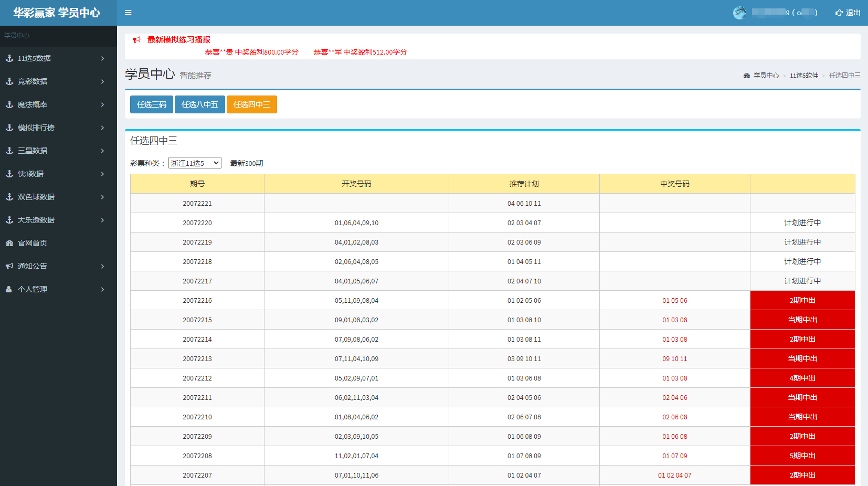The width and height of the screenshot is (868, 486).
Task: Expand the 个人管理 chevron
Action: [102, 289]
